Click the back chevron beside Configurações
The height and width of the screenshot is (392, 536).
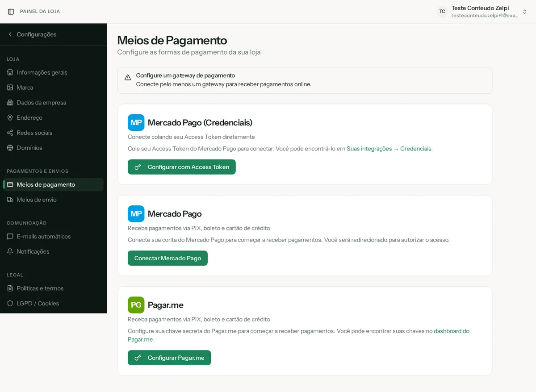click(x=10, y=34)
